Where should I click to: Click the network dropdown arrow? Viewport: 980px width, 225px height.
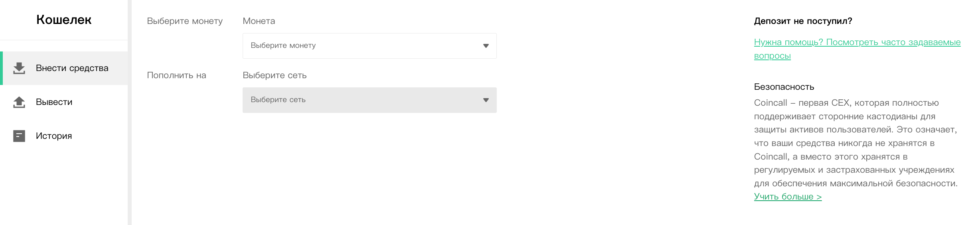[486, 100]
